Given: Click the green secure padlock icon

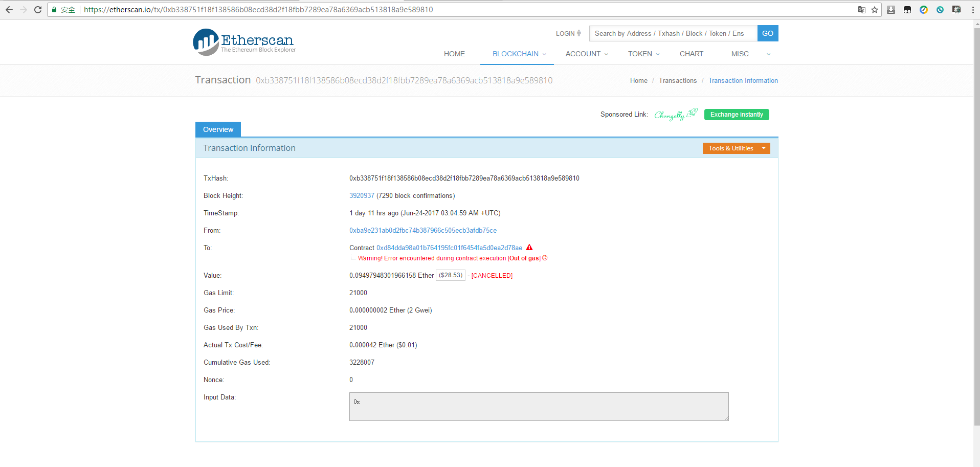Looking at the screenshot, I should (54, 10).
